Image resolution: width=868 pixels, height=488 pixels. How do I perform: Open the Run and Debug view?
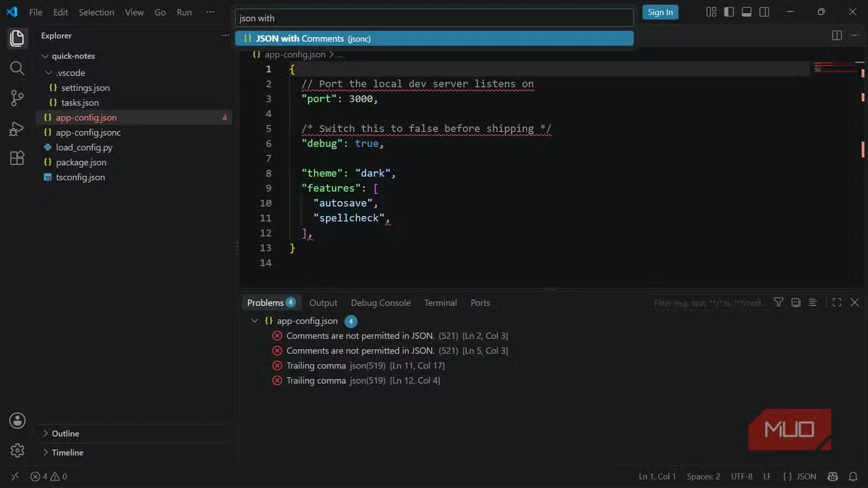(x=17, y=128)
